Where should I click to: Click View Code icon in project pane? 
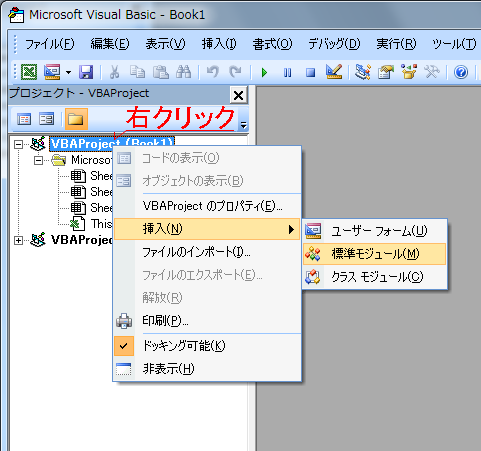(x=24, y=119)
